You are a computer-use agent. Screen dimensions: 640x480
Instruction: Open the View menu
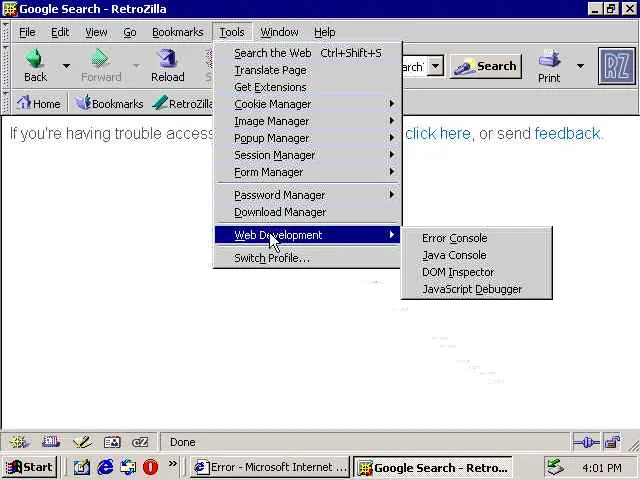click(x=96, y=32)
